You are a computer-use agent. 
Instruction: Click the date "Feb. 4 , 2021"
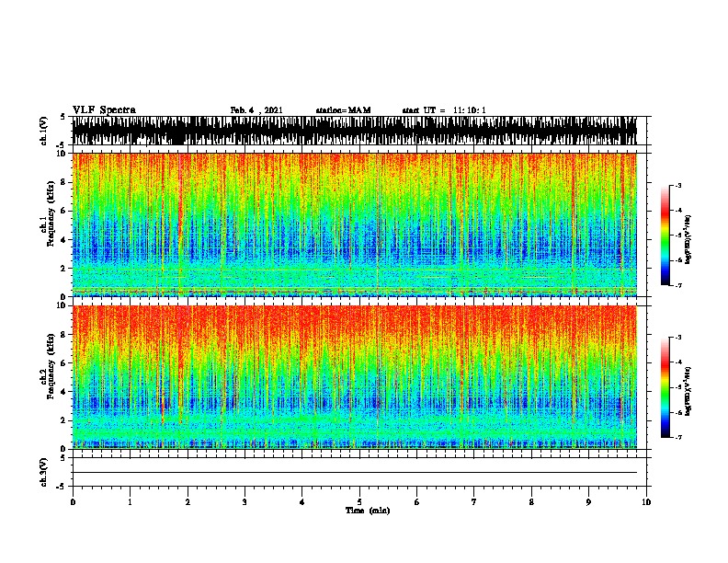(256, 110)
